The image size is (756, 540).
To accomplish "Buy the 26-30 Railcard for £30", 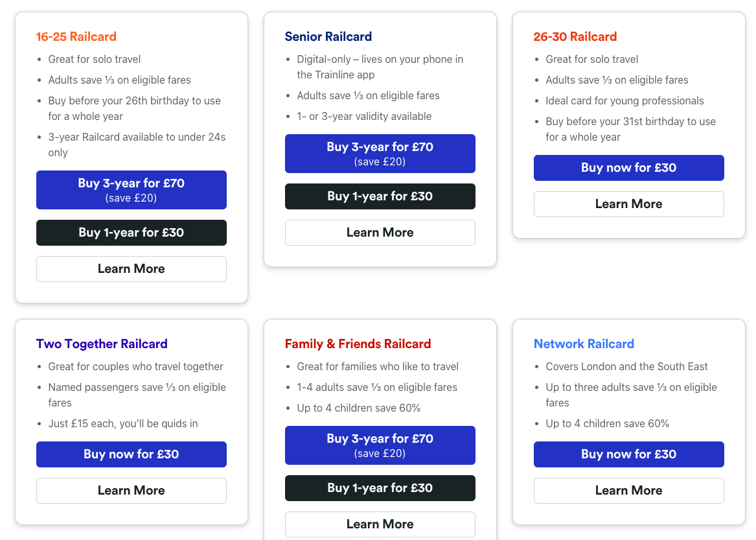I will (x=628, y=168).
